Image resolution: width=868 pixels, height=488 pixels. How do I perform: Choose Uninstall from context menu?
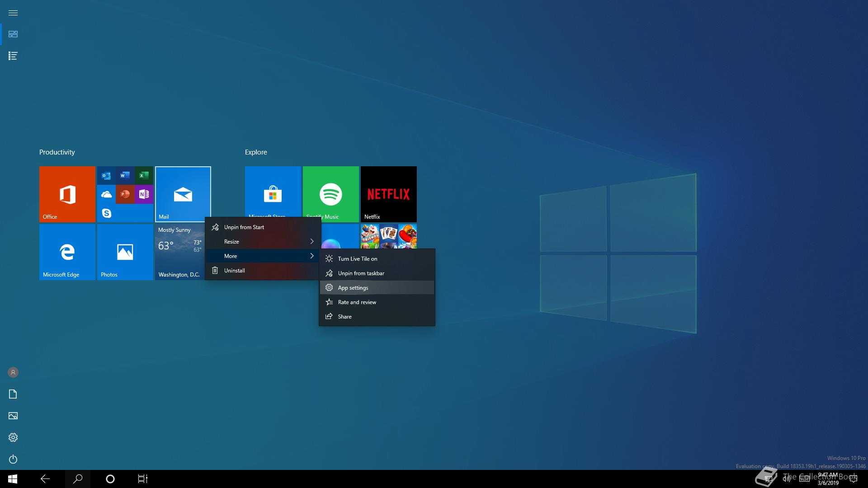point(263,271)
